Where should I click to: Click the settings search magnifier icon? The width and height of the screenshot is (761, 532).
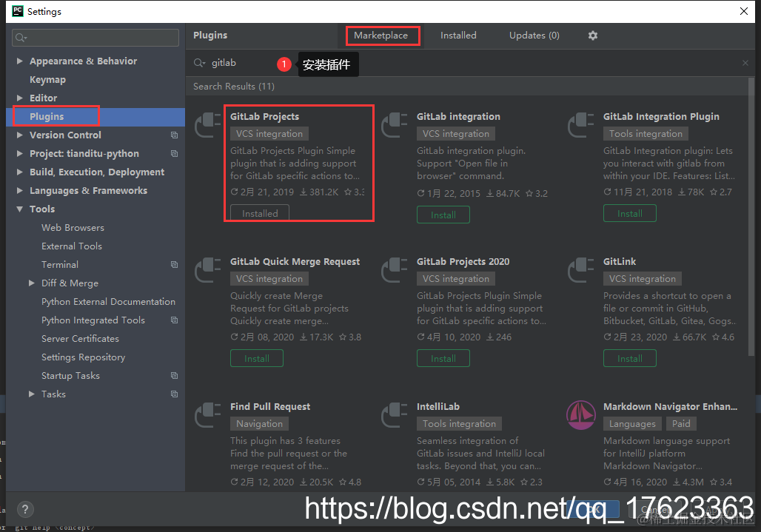point(21,37)
